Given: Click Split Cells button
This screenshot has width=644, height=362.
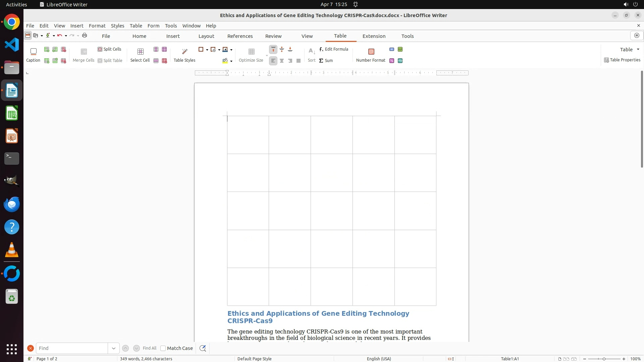Looking at the screenshot, I should click(x=109, y=49).
